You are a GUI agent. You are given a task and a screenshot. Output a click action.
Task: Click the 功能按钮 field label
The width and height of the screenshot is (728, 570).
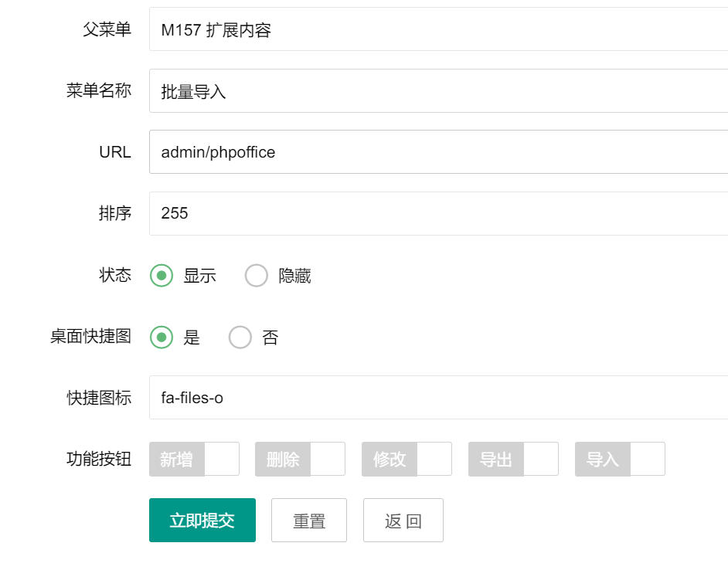[99, 459]
